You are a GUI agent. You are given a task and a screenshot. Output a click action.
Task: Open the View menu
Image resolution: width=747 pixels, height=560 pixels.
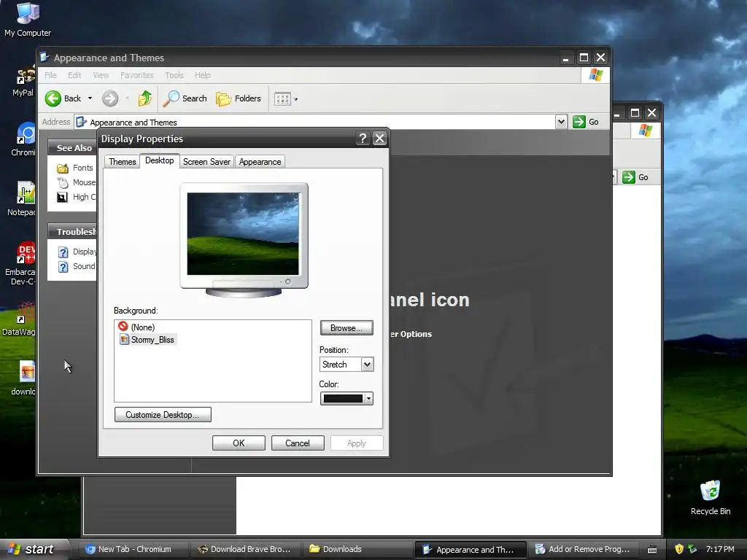pos(101,75)
